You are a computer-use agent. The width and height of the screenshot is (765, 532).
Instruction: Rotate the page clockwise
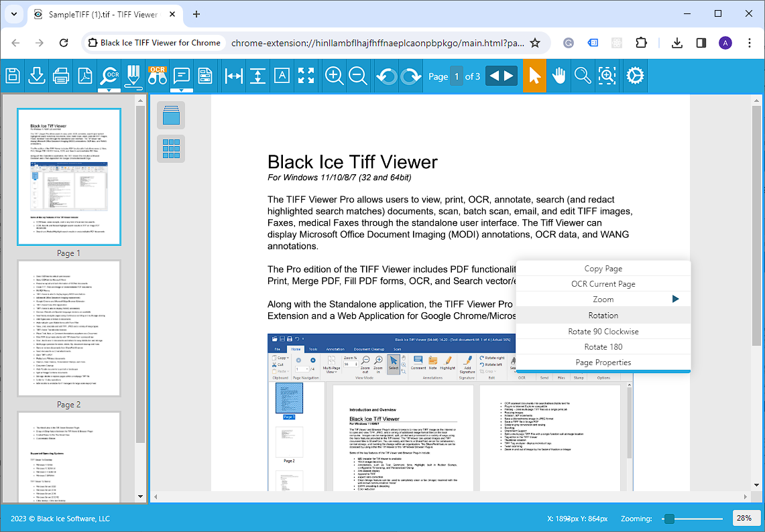tap(411, 76)
